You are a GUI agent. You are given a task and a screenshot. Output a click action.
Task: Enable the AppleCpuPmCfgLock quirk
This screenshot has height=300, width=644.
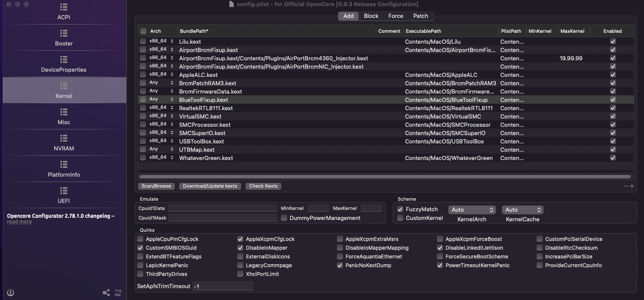140,239
